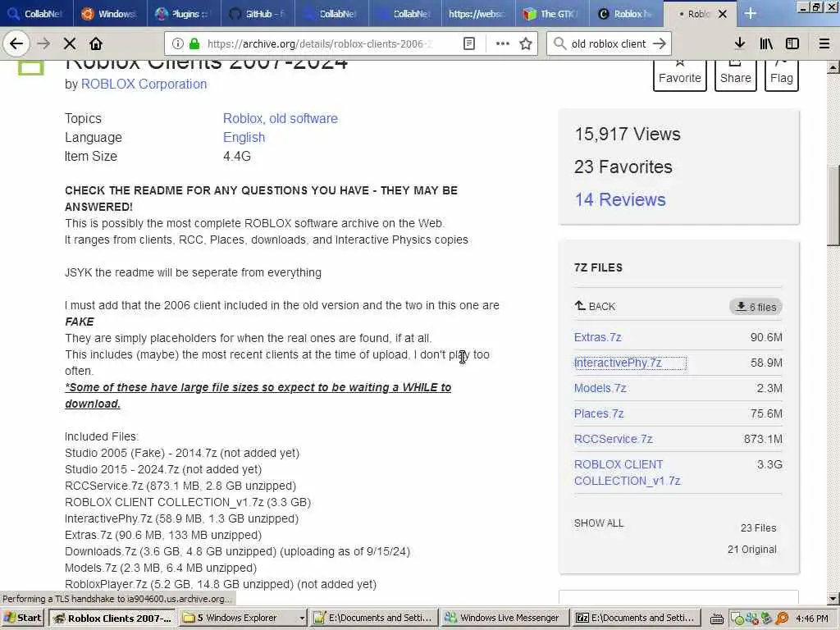840x630 pixels.
Task: Open the 'Roblox, old software' topics link
Action: point(281,118)
